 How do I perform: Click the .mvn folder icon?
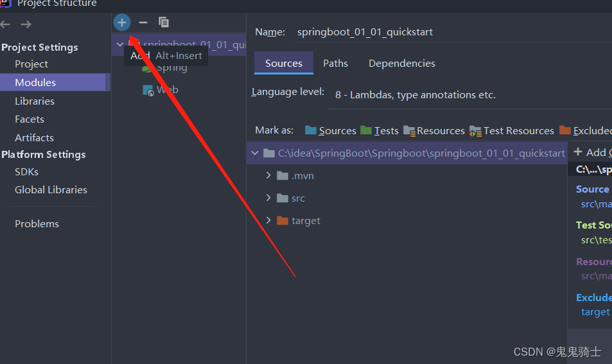click(x=282, y=176)
